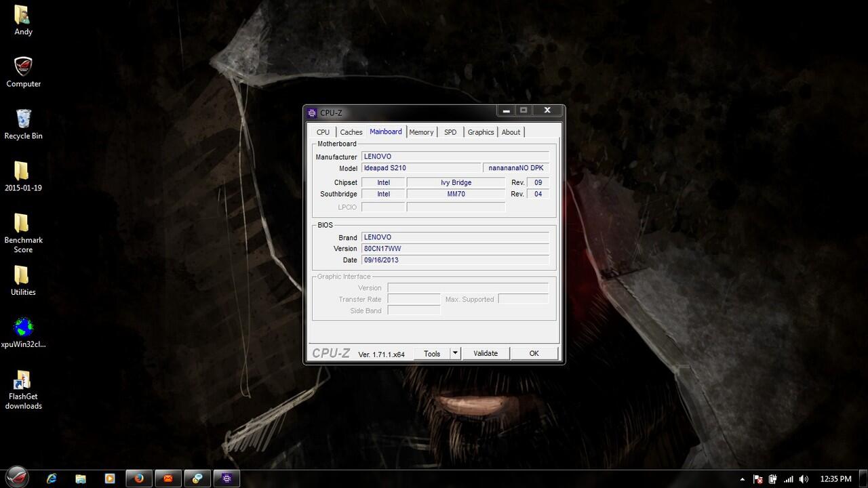Show hidden tray icons arrow
The width and height of the screenshot is (868, 488).
743,479
